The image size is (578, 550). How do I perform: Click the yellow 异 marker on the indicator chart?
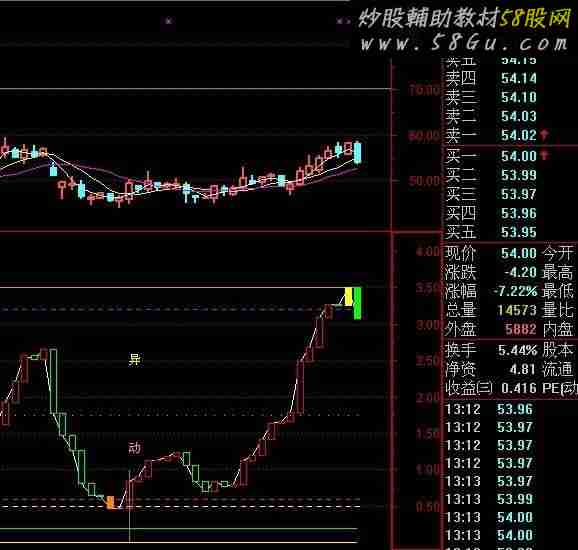coord(135,359)
